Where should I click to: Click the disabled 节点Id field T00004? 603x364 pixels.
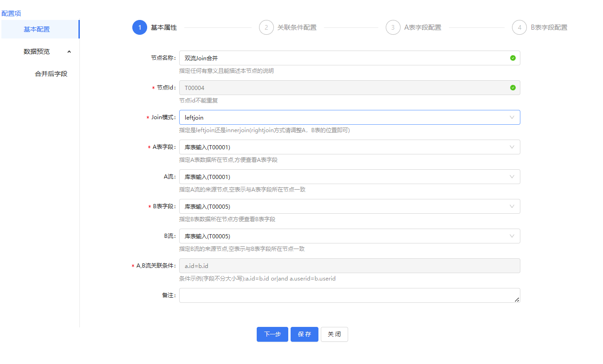[350, 88]
